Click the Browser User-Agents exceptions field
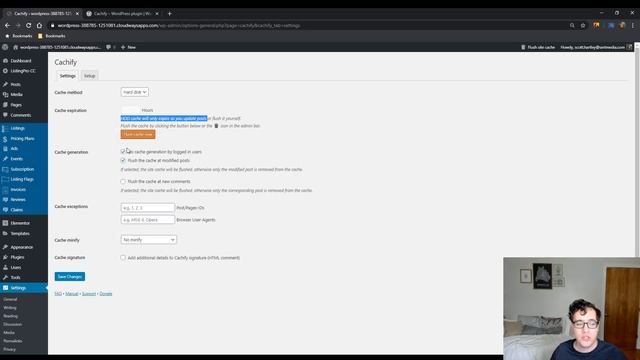 coord(147,220)
